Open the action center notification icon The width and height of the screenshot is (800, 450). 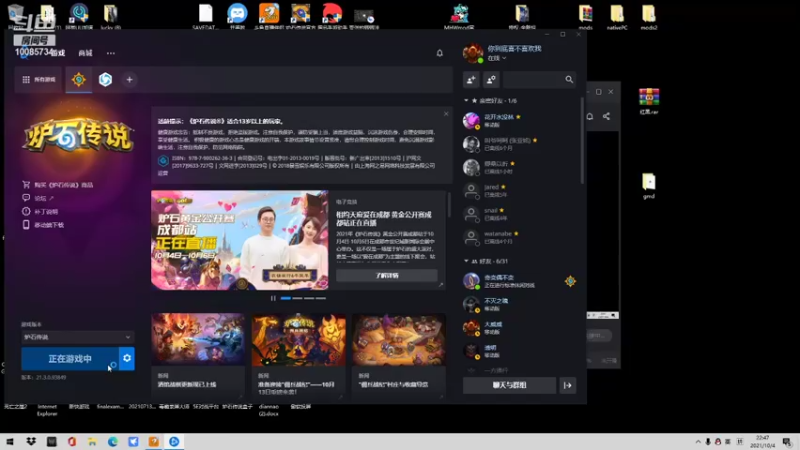click(787, 442)
